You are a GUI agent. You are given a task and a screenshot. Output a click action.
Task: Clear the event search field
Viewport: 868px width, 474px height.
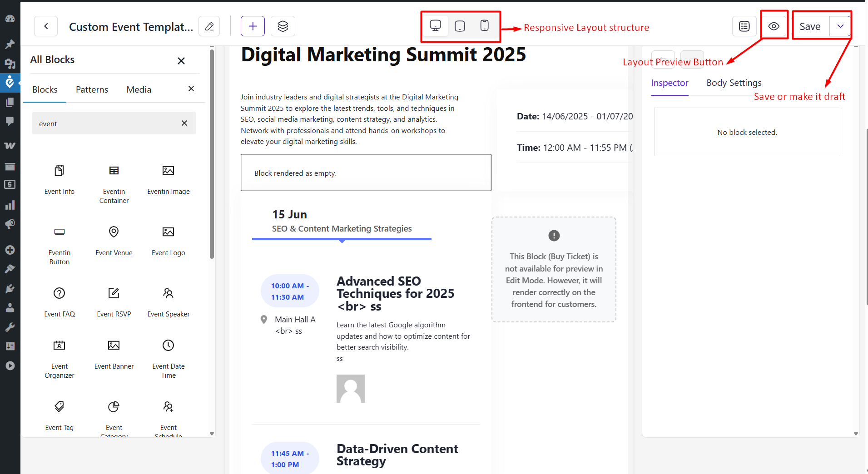tap(184, 123)
